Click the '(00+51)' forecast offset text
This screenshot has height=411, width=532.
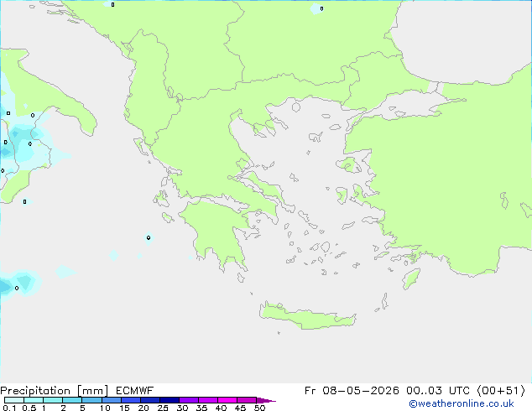coord(501,391)
